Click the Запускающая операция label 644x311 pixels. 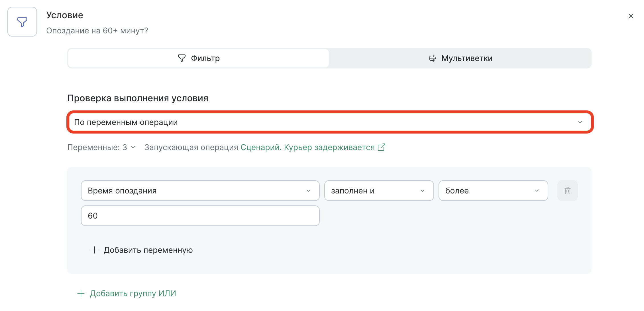(x=191, y=147)
